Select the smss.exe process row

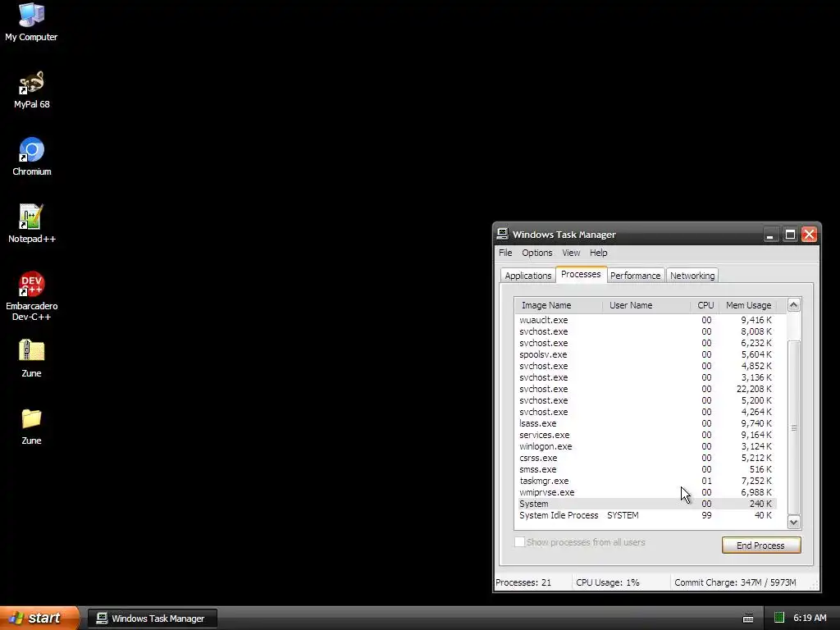point(646,469)
